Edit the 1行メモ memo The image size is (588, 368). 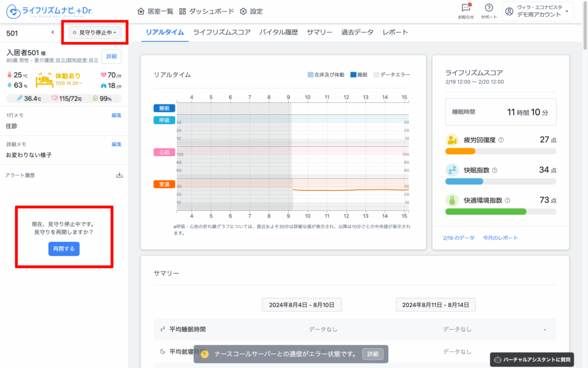click(116, 115)
